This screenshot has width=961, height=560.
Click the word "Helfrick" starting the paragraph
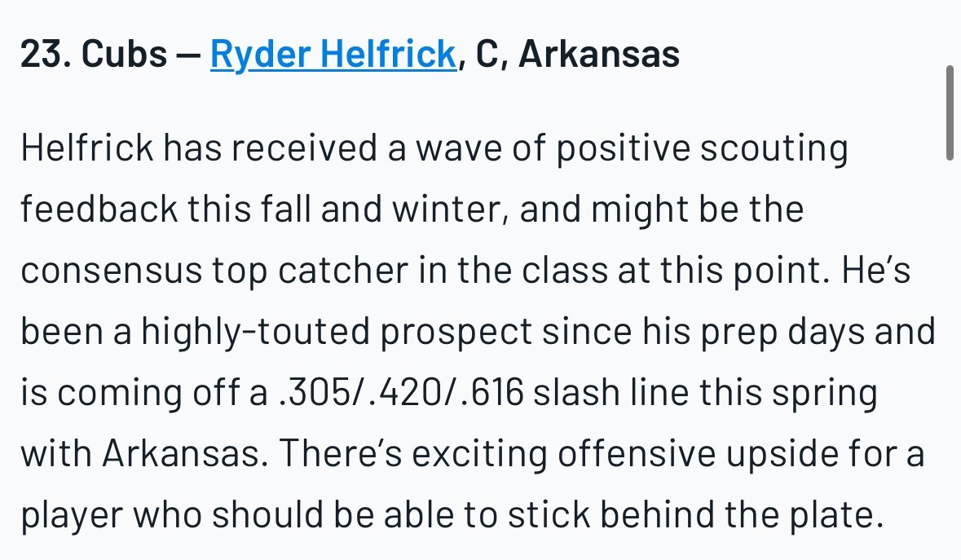click(87, 148)
